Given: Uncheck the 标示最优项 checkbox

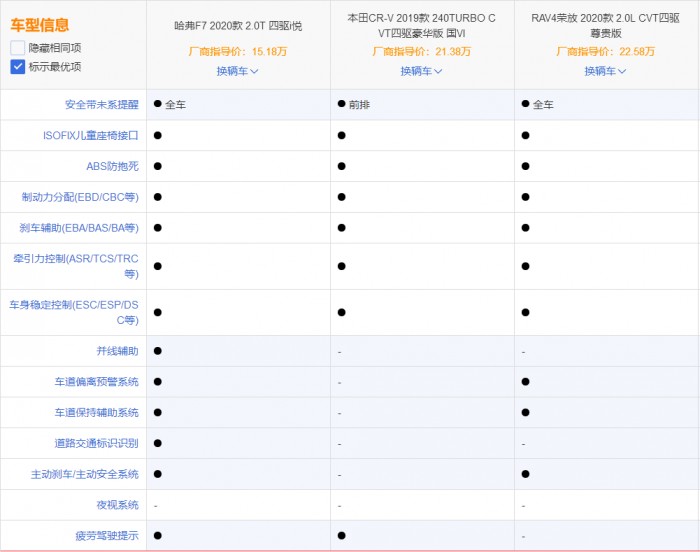Looking at the screenshot, I should click(x=17, y=67).
